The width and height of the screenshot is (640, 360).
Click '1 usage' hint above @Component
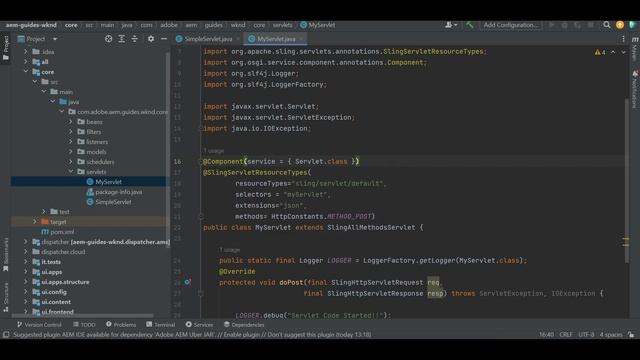point(214,151)
